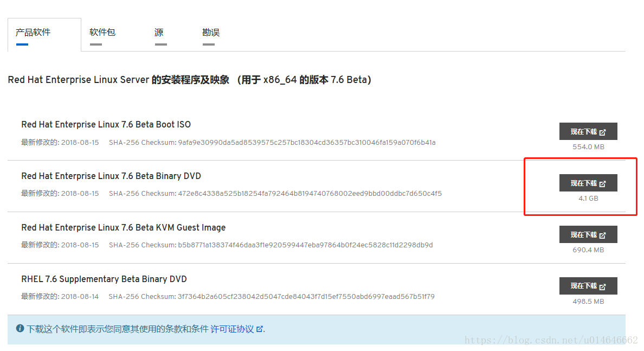Select the Beta Binary DVD title text
This screenshot has height=351, width=644.
(x=111, y=176)
